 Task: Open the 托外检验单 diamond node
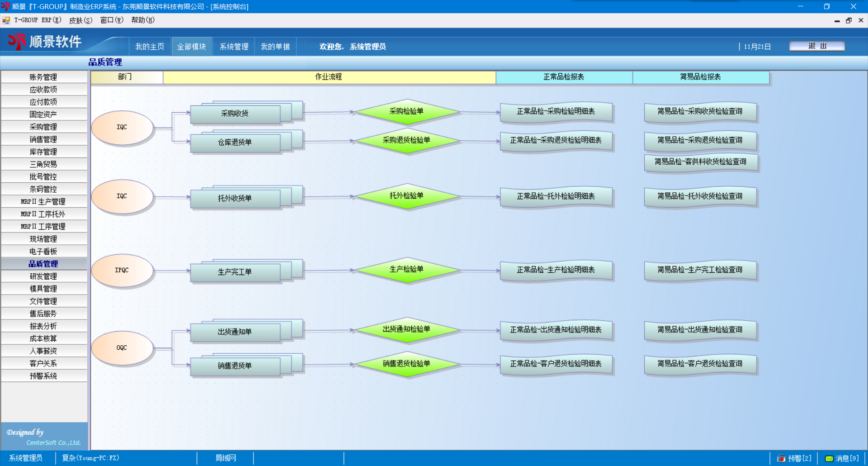click(x=407, y=196)
